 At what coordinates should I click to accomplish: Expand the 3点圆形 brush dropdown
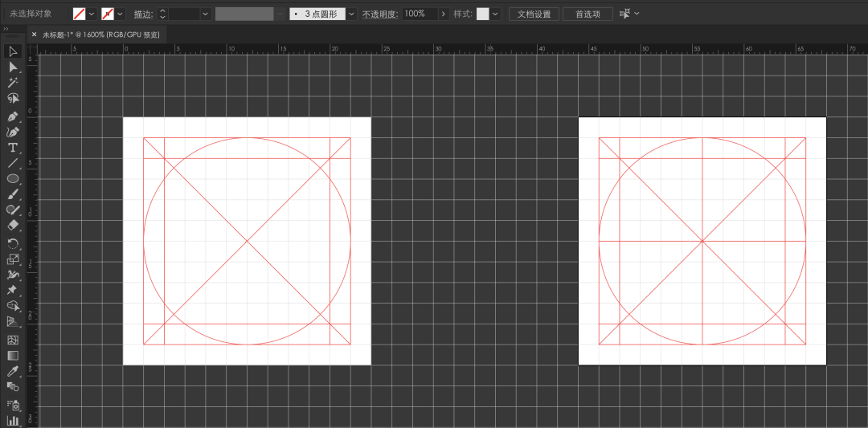click(352, 14)
